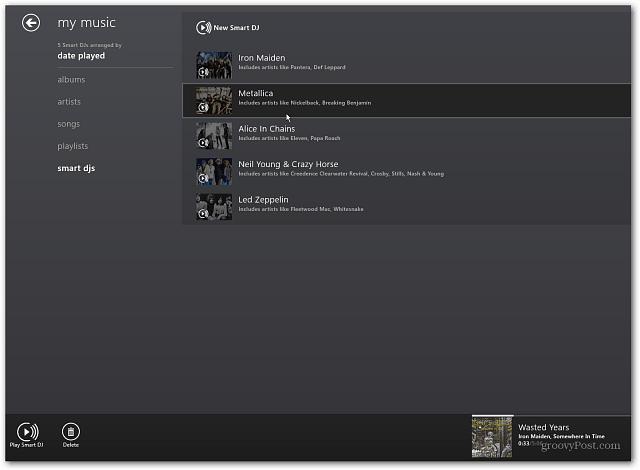Screen dimensions: 640x470
Task: Select the Alice In Chains title
Action: 267,129
